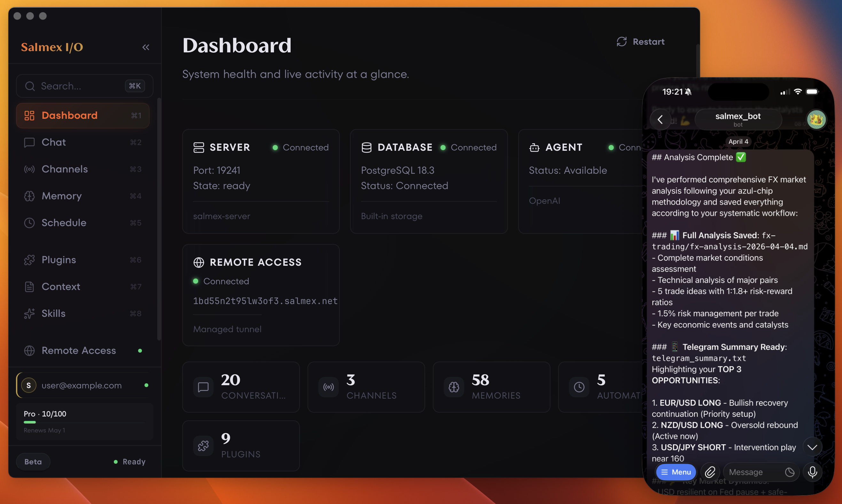
Task: Tap the microphone icon in Telegram
Action: pyautogui.click(x=813, y=472)
